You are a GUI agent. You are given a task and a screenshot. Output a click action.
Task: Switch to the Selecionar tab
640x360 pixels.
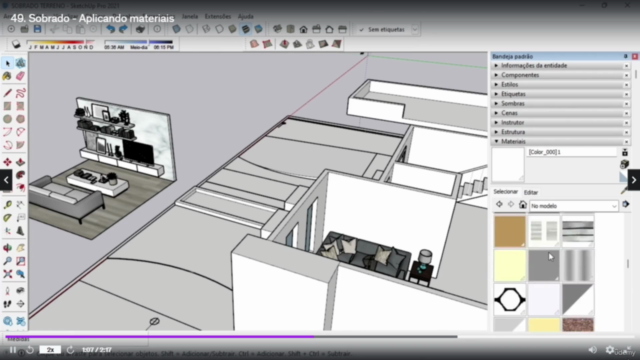(505, 191)
